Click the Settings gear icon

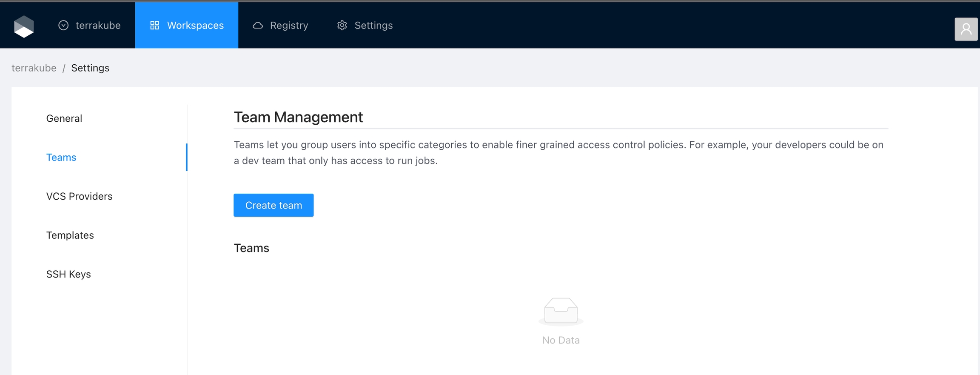[342, 26]
